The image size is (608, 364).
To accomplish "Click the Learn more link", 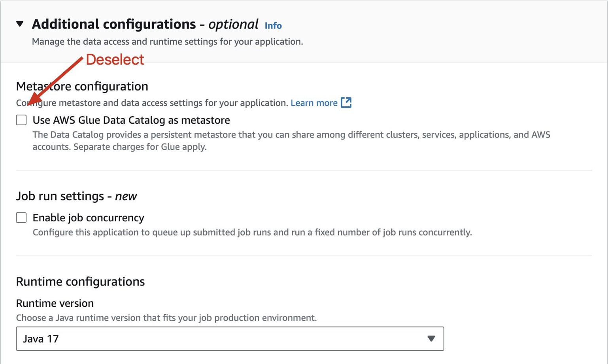I will [x=314, y=103].
